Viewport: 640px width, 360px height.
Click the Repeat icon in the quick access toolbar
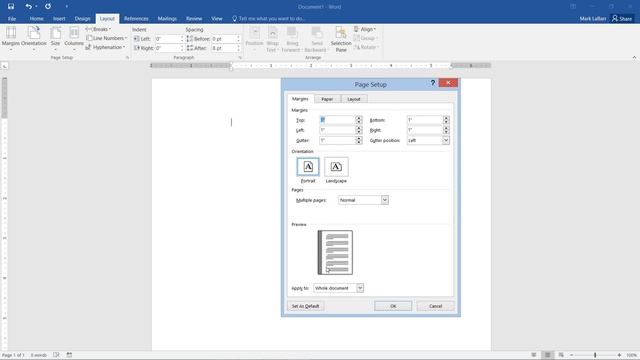click(x=48, y=6)
